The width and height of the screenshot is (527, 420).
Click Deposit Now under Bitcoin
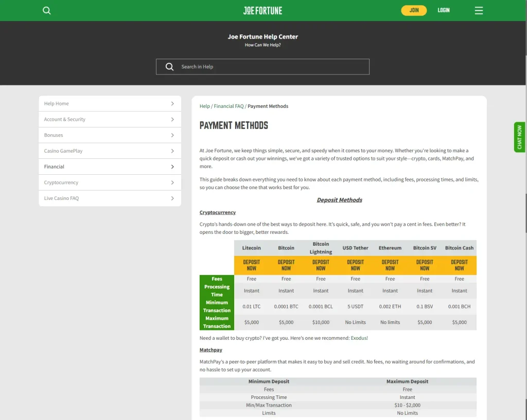(x=286, y=265)
